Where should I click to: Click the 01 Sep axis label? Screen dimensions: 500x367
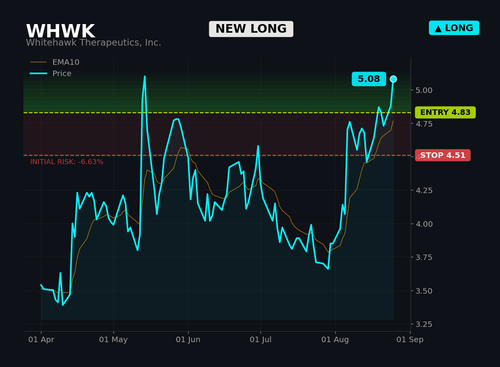click(410, 340)
